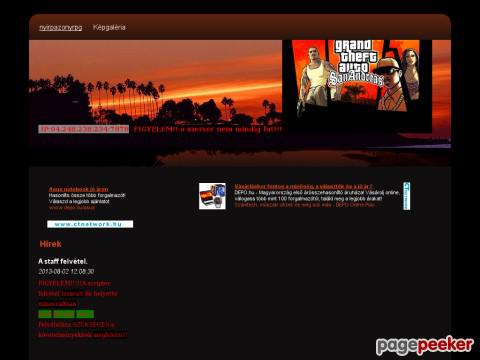Image resolution: width=480 pixels, height=360 pixels.
Task: Open the DEPO ad product thumbnail image
Action: pos(212,196)
